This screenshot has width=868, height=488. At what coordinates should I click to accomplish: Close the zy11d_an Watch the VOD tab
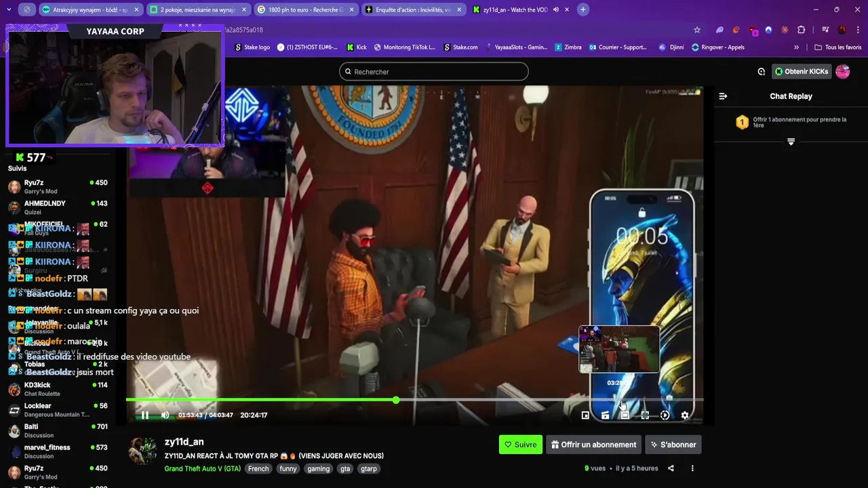(567, 9)
